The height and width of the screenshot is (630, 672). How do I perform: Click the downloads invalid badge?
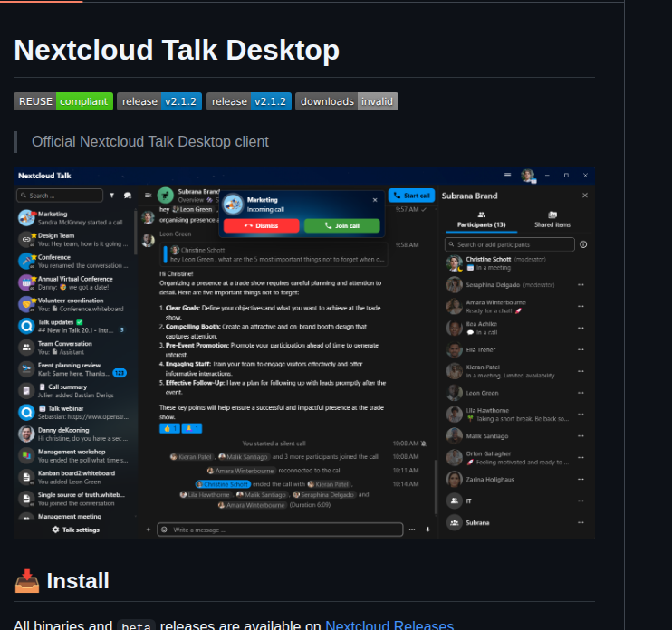point(347,101)
